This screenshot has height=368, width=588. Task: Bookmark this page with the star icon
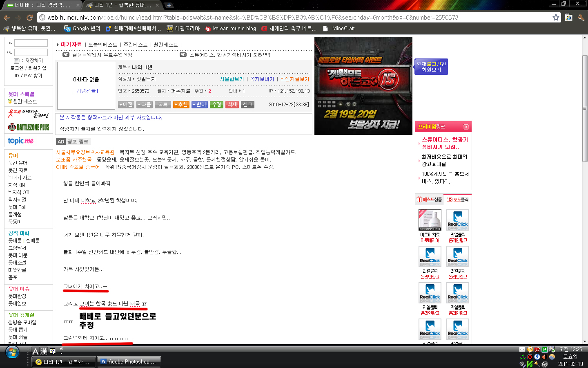click(556, 17)
